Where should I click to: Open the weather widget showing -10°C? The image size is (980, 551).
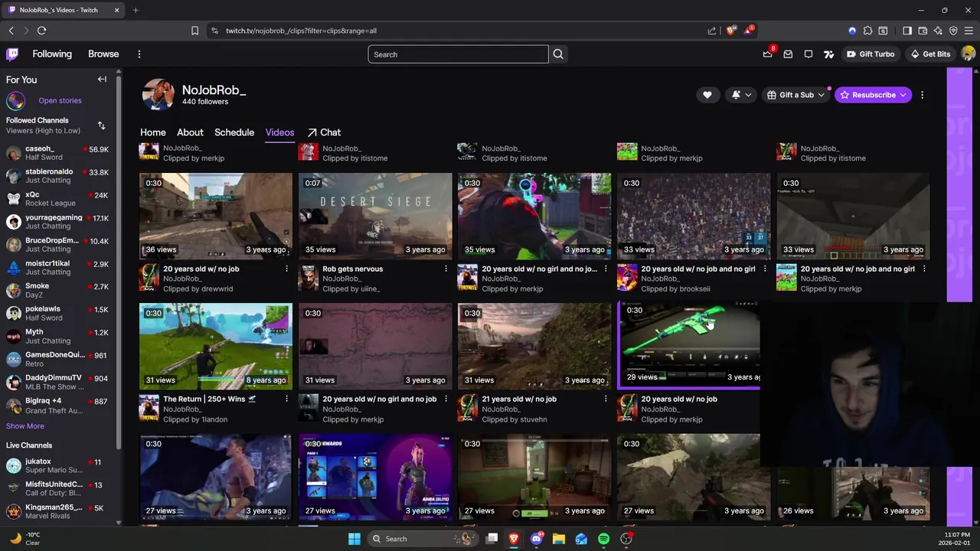pyautogui.click(x=24, y=539)
